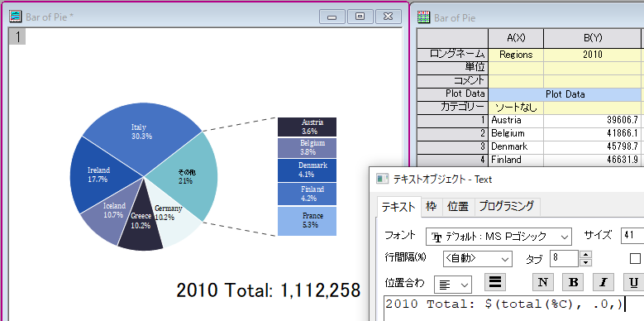Click the ソートなし category cell
This screenshot has height=321, width=644.
click(x=516, y=108)
